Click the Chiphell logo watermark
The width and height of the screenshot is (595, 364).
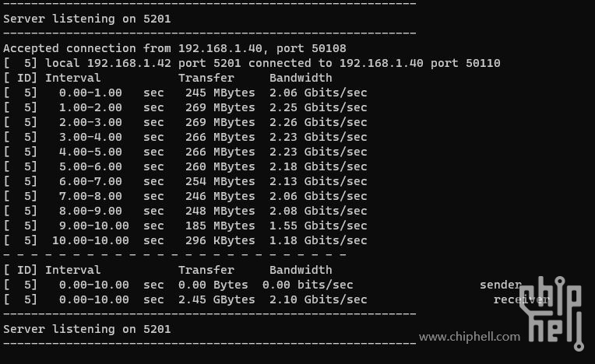tap(551, 313)
